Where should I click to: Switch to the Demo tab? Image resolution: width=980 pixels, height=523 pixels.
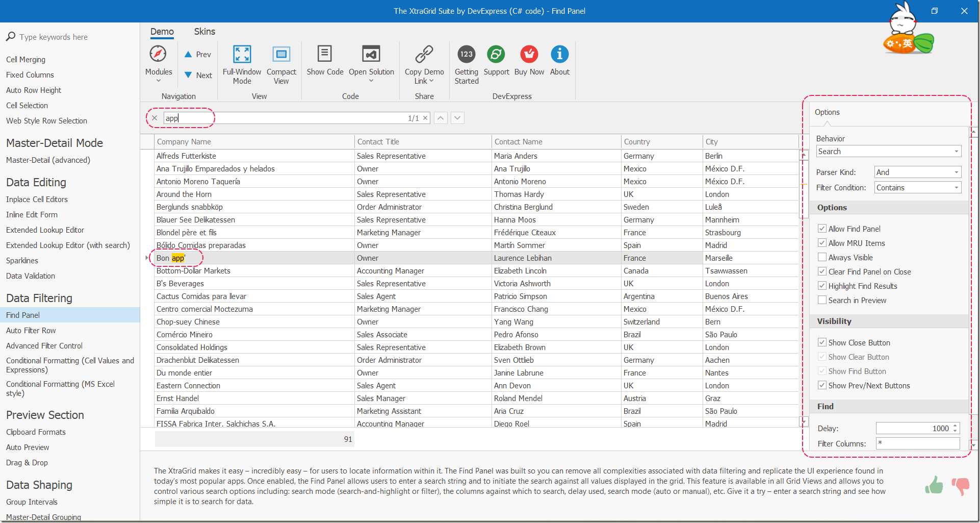pos(162,32)
